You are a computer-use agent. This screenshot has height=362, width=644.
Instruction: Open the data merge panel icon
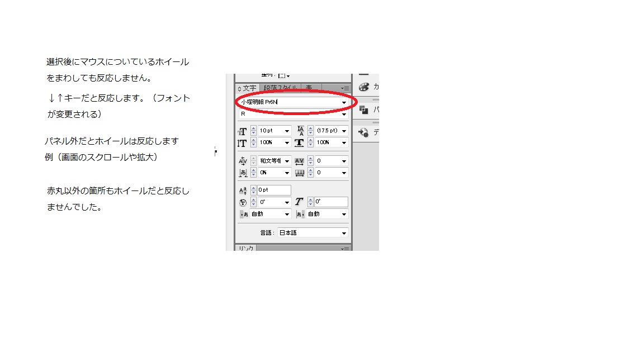click(x=363, y=132)
